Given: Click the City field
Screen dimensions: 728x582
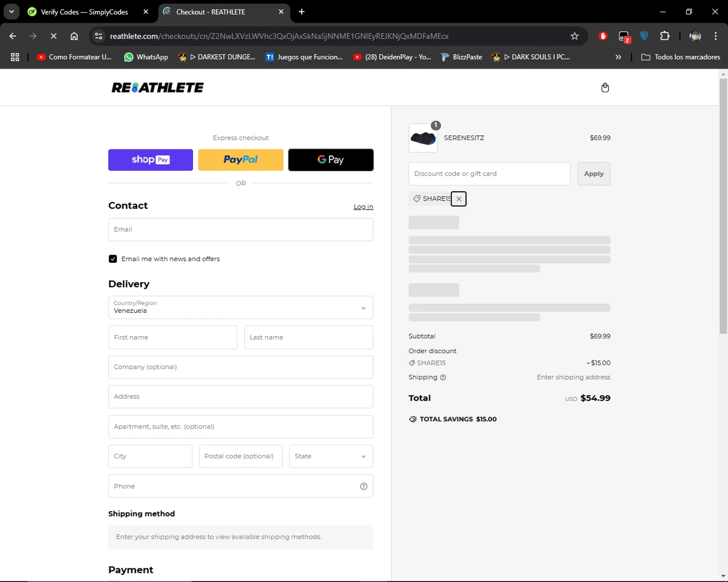Looking at the screenshot, I should (150, 456).
